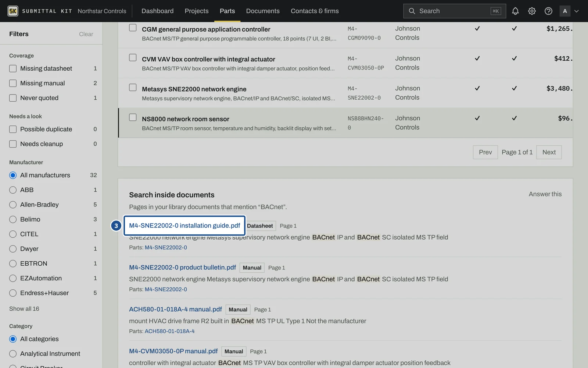Screen dimensions: 588x368
Task: Go to Next page
Action: pos(549,152)
